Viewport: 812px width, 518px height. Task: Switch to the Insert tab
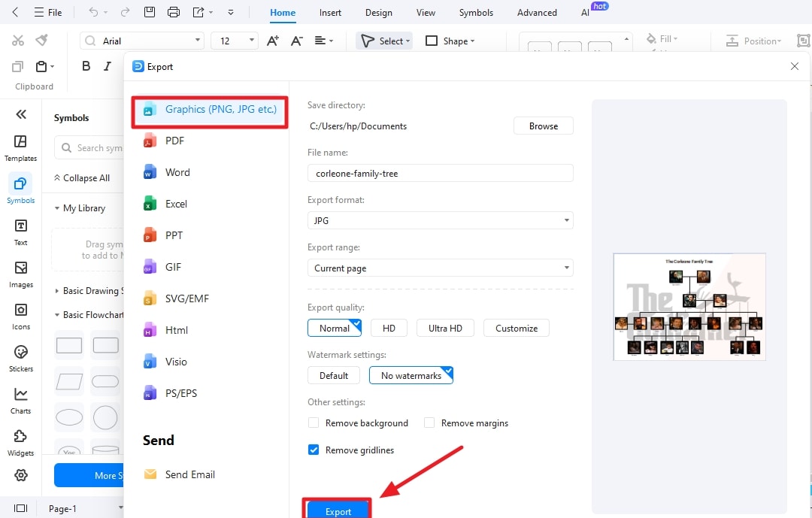coord(330,12)
